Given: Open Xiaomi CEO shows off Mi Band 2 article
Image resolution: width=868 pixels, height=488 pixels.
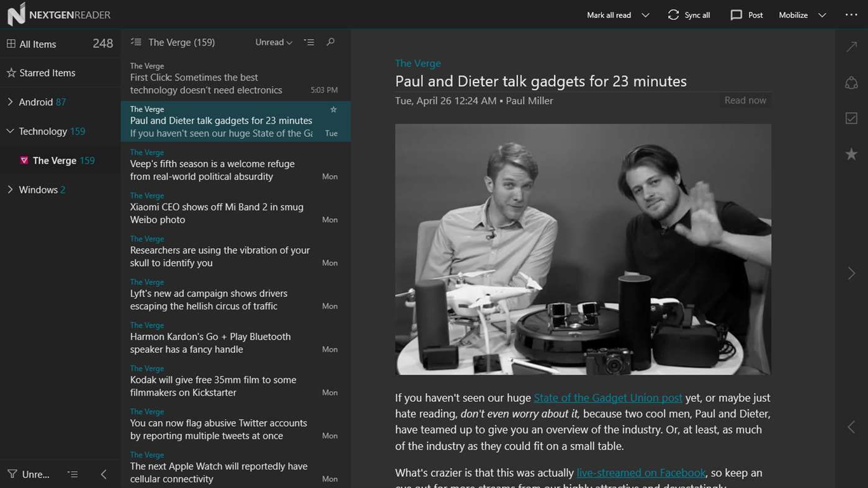Looking at the screenshot, I should click(236, 209).
